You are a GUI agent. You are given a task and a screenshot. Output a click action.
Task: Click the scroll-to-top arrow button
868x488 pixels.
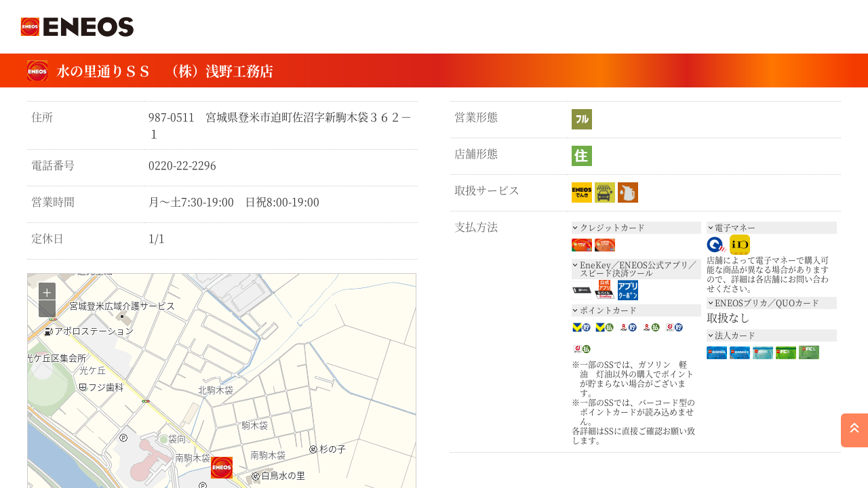[854, 430]
